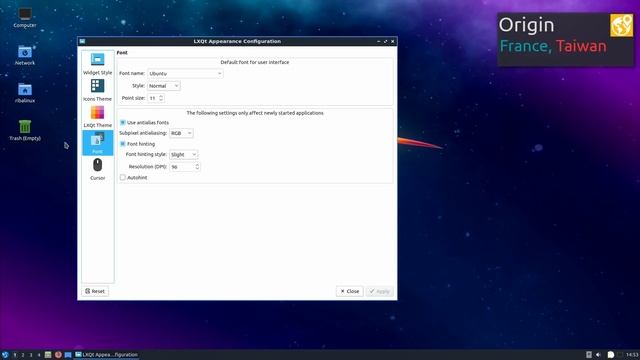Click the removable media tray icon
The width and height of the screenshot is (640, 360).
589,355
